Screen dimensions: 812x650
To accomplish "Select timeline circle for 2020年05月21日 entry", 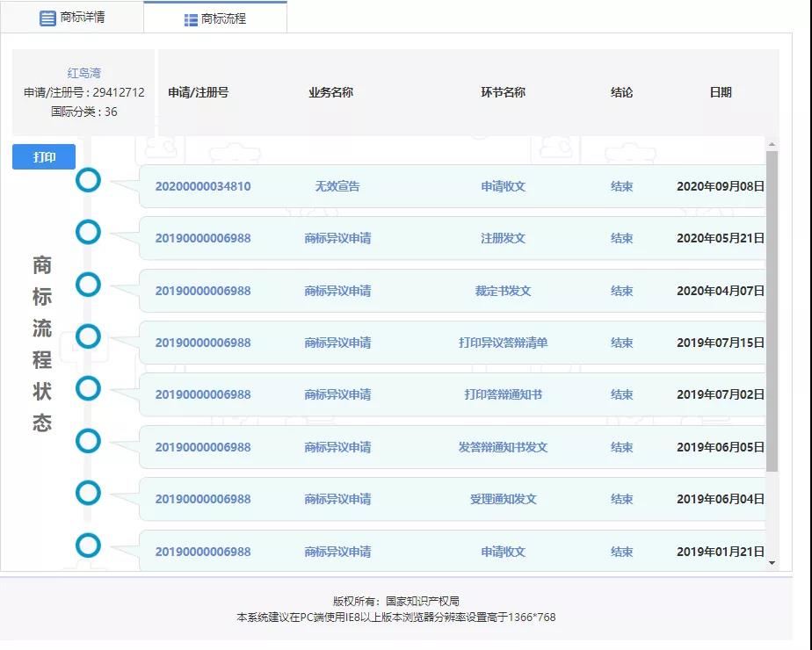I will [88, 233].
